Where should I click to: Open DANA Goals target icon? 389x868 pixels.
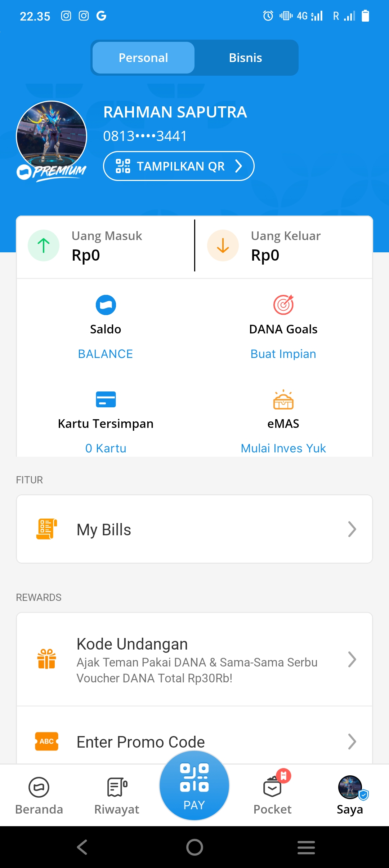tap(283, 305)
